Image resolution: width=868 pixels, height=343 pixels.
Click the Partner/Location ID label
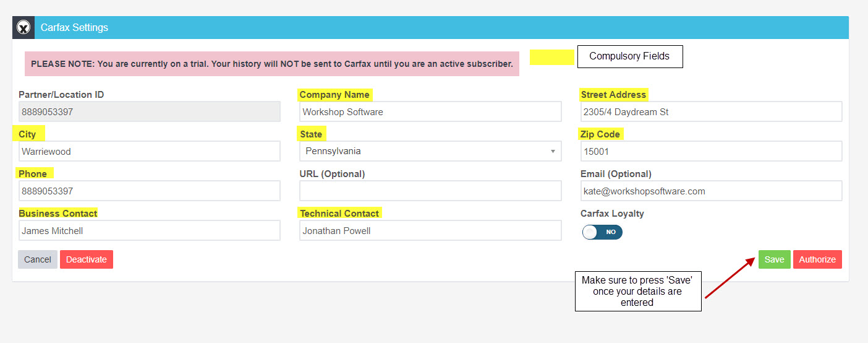[x=61, y=95]
